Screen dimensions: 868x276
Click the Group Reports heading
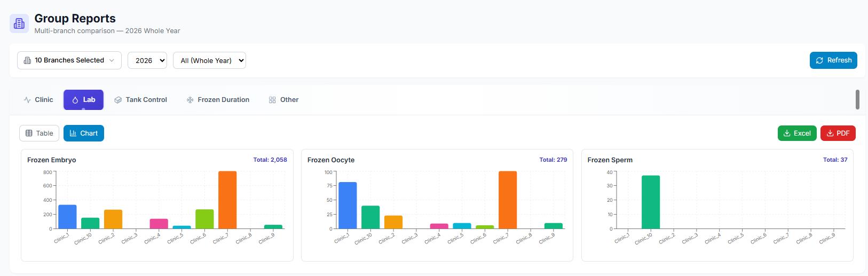pos(75,19)
